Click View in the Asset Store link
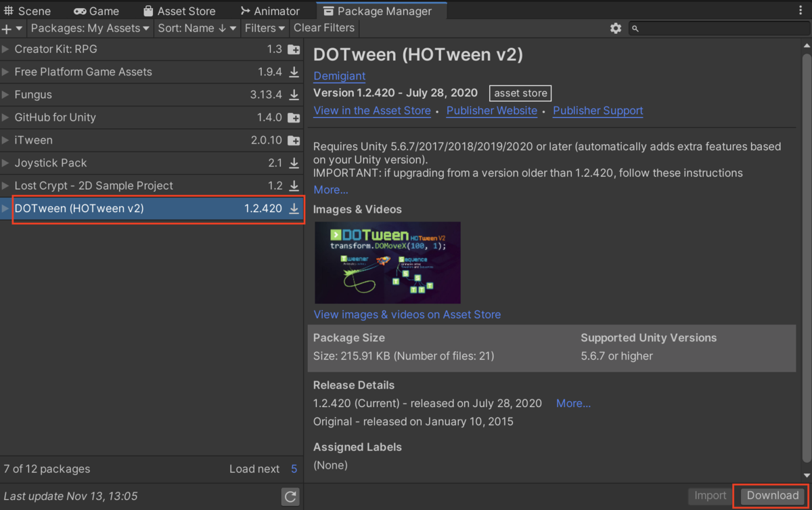812x510 pixels. pos(372,110)
